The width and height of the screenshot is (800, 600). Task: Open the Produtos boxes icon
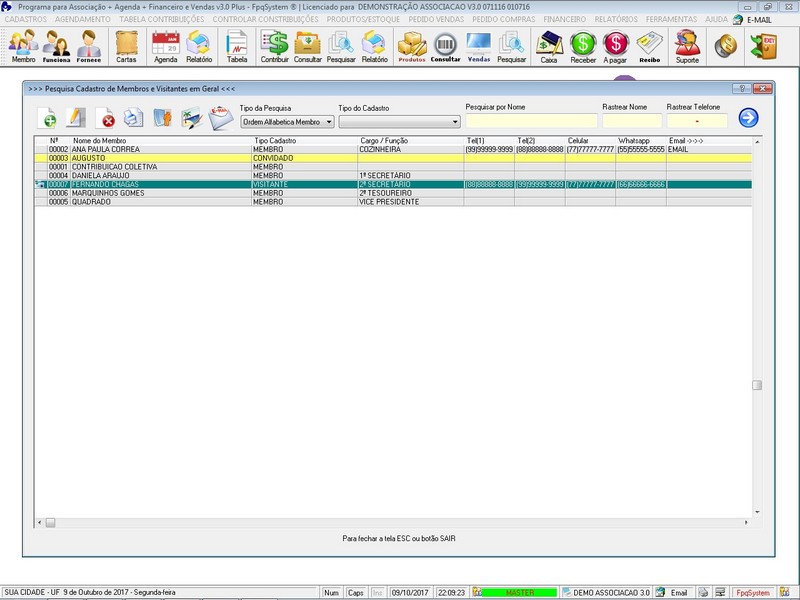[x=412, y=45]
